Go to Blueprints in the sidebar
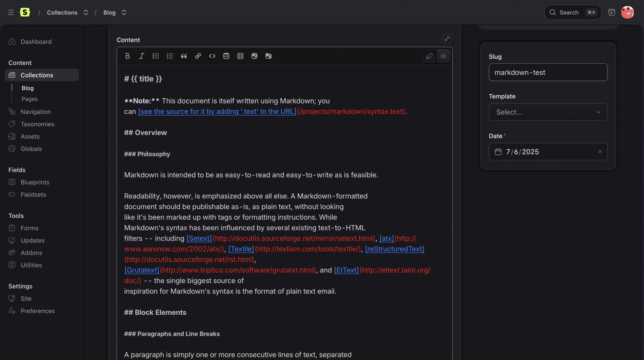Viewport: 644px width, 360px height. [35, 182]
